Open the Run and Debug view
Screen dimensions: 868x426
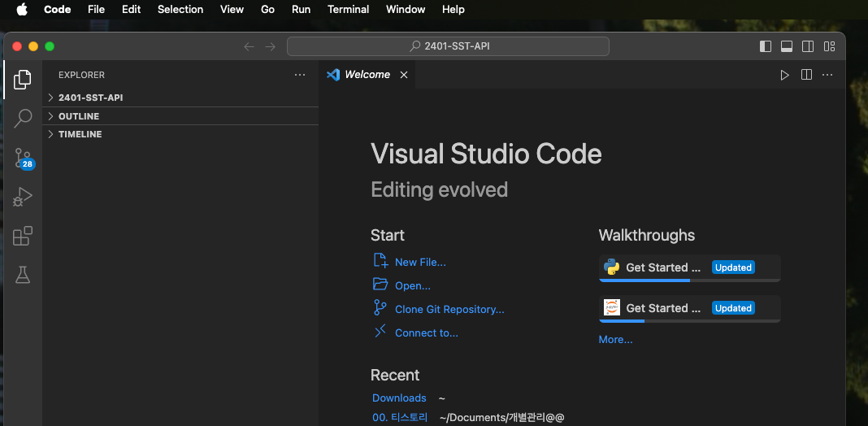(x=23, y=198)
